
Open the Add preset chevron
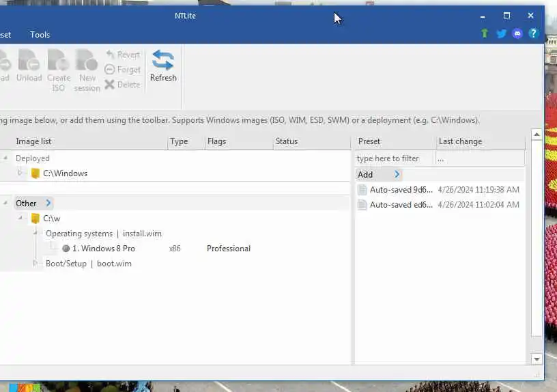397,175
